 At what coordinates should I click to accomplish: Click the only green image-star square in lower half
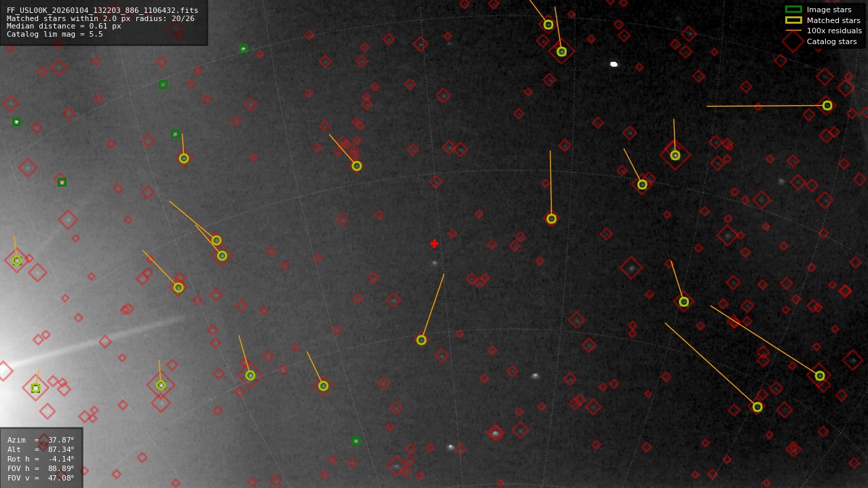356,441
